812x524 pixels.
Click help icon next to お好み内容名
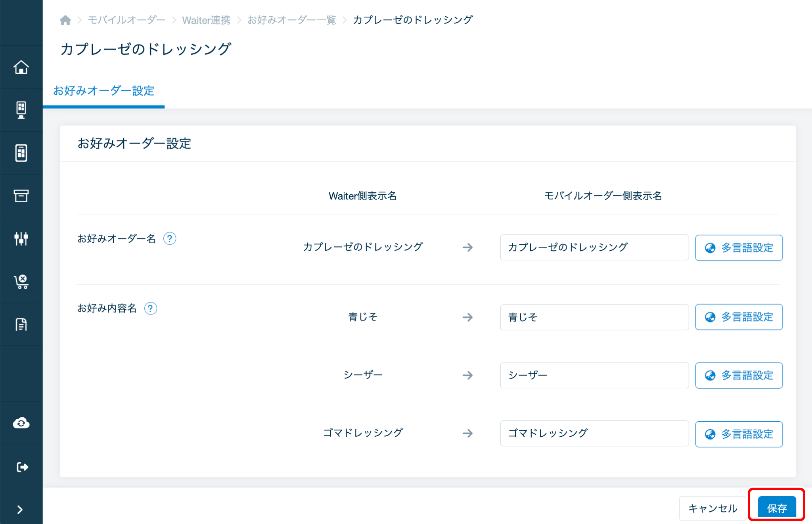(151, 308)
